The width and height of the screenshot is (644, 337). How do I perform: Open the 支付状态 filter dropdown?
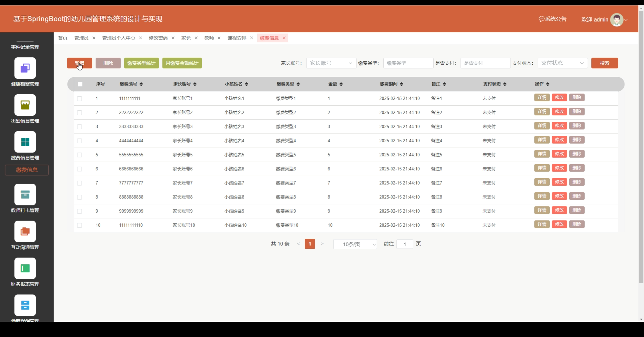click(562, 63)
